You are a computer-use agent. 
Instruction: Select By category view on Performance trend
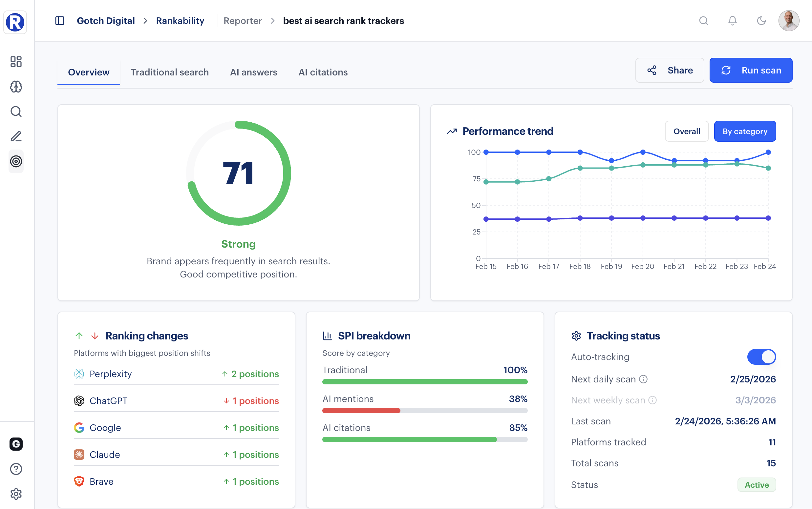coord(745,131)
